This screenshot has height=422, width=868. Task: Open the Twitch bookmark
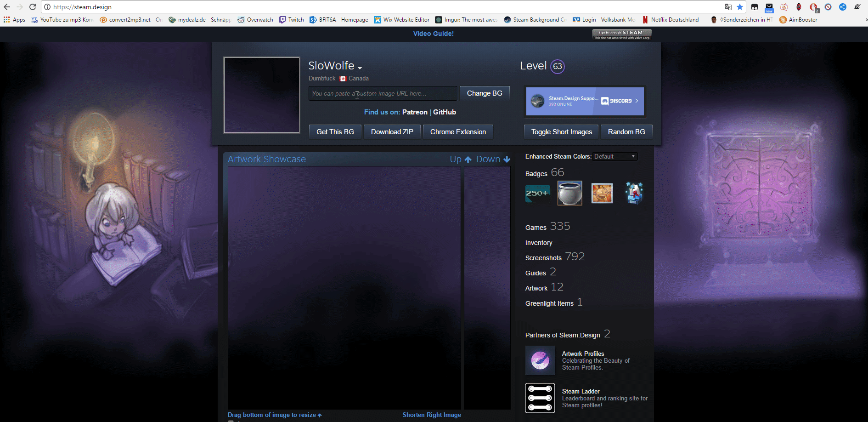click(x=292, y=20)
